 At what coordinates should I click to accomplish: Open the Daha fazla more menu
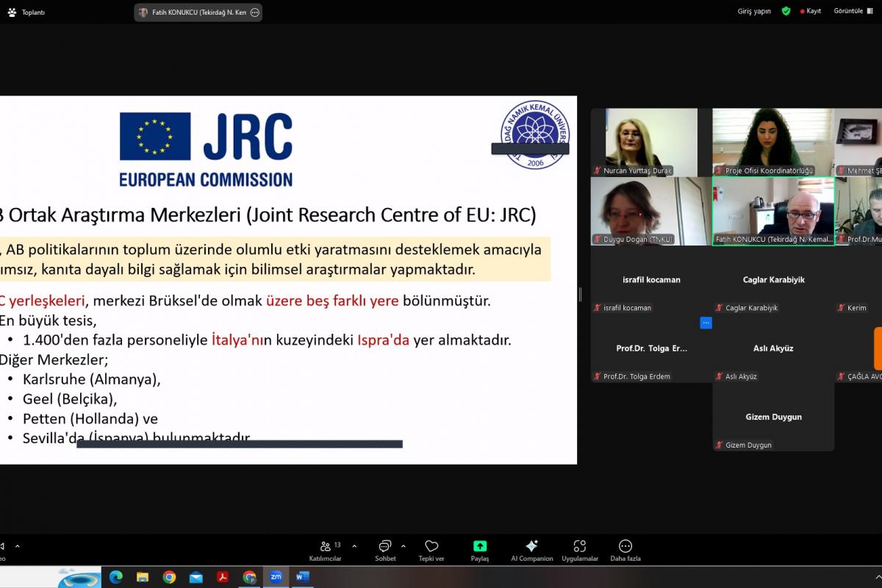[625, 551]
